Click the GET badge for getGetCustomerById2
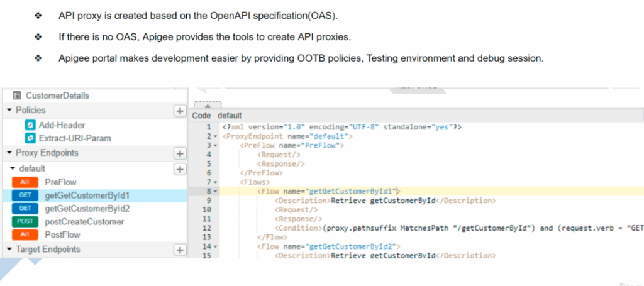The width and height of the screenshot is (644, 286). tap(25, 209)
